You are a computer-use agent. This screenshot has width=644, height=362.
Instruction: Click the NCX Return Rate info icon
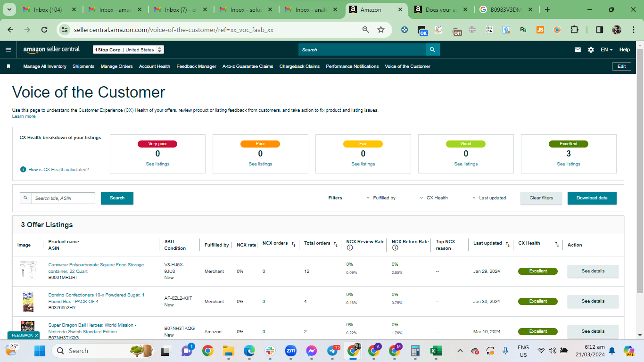pos(395,248)
